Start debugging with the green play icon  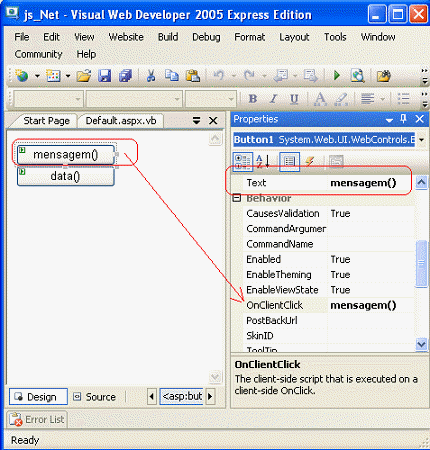coord(337,76)
